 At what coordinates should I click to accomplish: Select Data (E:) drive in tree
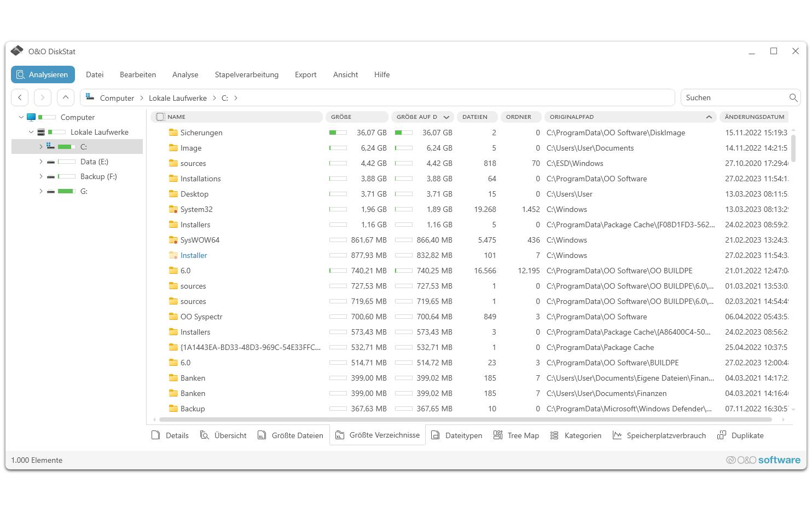(x=94, y=162)
